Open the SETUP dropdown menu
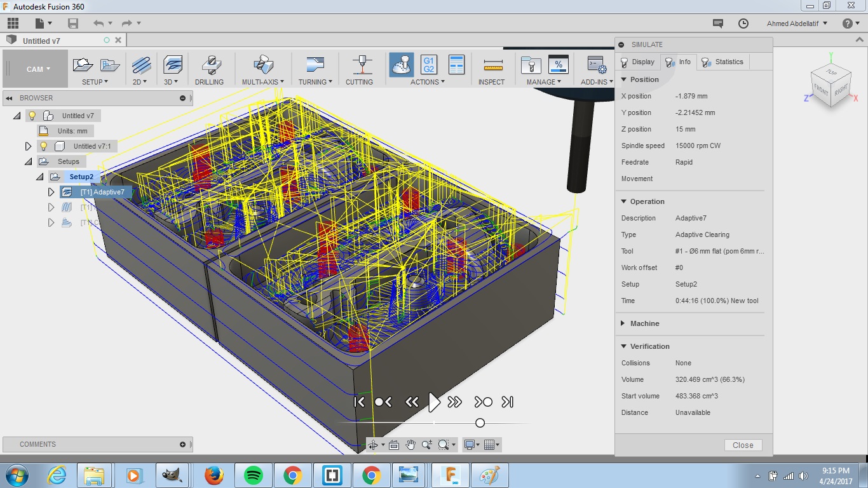Screen dimensions: 868x488 95,82
